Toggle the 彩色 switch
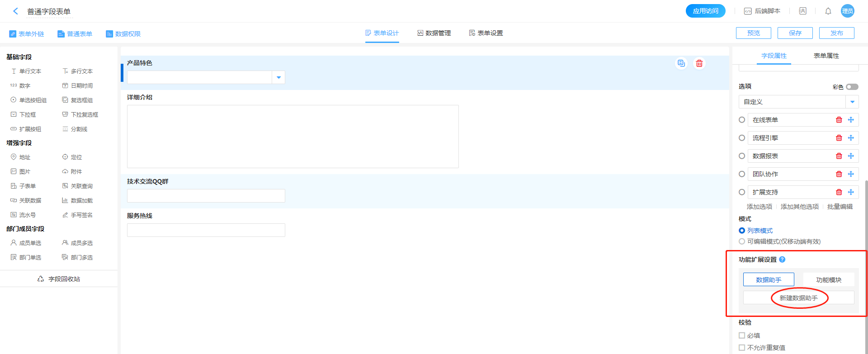Viewport: 868px width, 354px height. pyautogui.click(x=852, y=87)
